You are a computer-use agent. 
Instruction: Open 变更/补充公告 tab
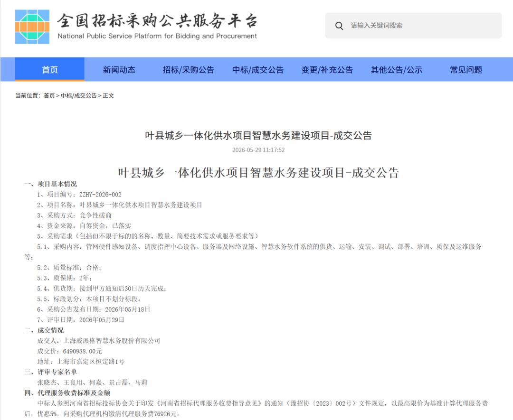(327, 70)
